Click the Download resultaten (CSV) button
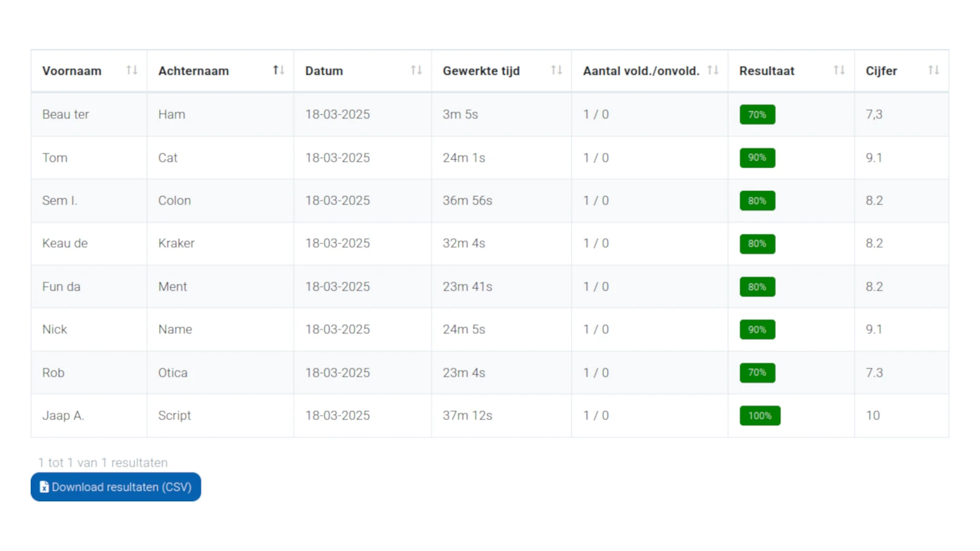The image size is (980, 551). click(116, 487)
